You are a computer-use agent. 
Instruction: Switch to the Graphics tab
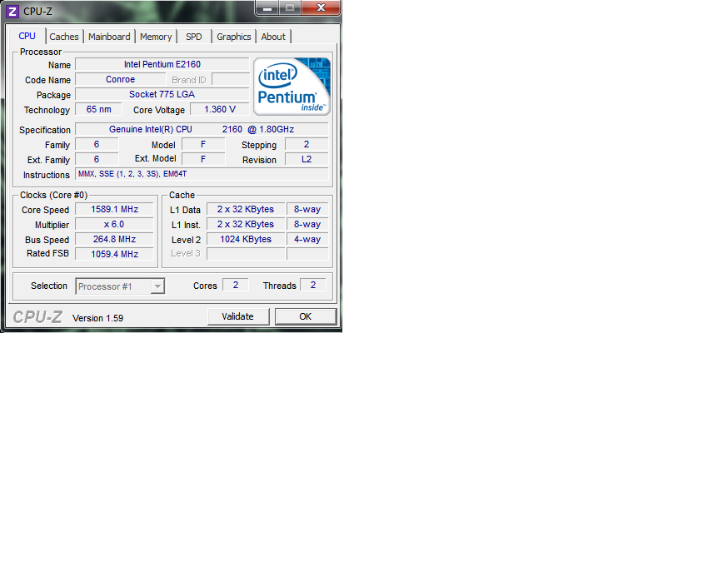tap(233, 37)
